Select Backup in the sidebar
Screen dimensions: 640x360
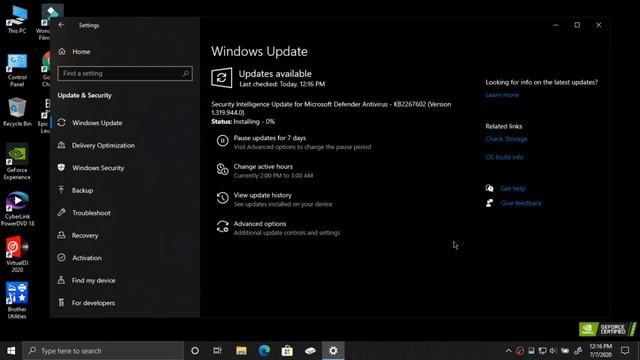point(82,190)
